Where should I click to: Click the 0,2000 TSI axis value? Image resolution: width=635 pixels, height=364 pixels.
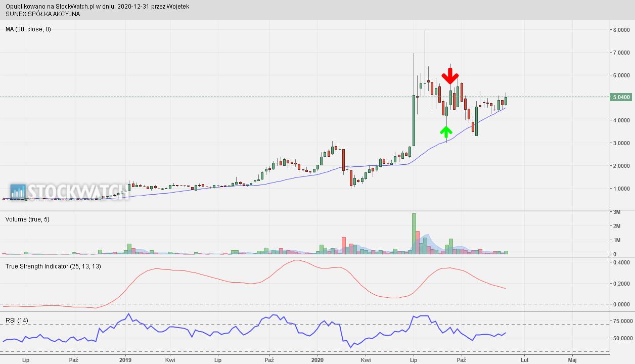tap(621, 284)
